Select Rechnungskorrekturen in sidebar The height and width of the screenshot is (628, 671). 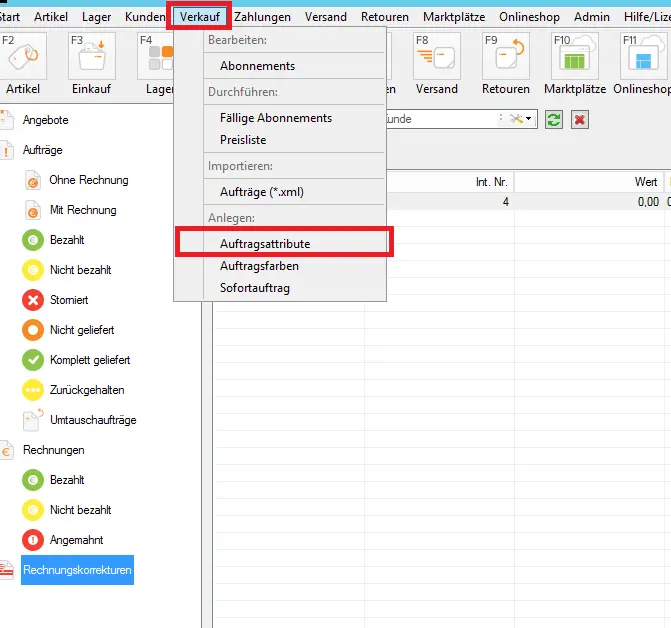pos(77,570)
